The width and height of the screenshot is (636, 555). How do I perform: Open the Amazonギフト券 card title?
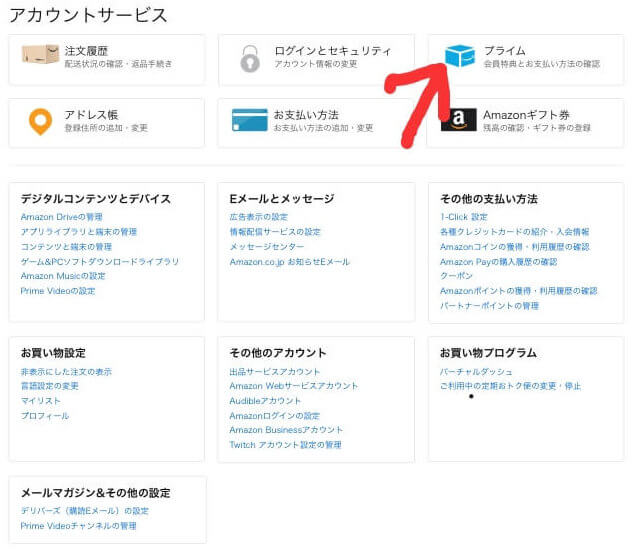pos(526,115)
